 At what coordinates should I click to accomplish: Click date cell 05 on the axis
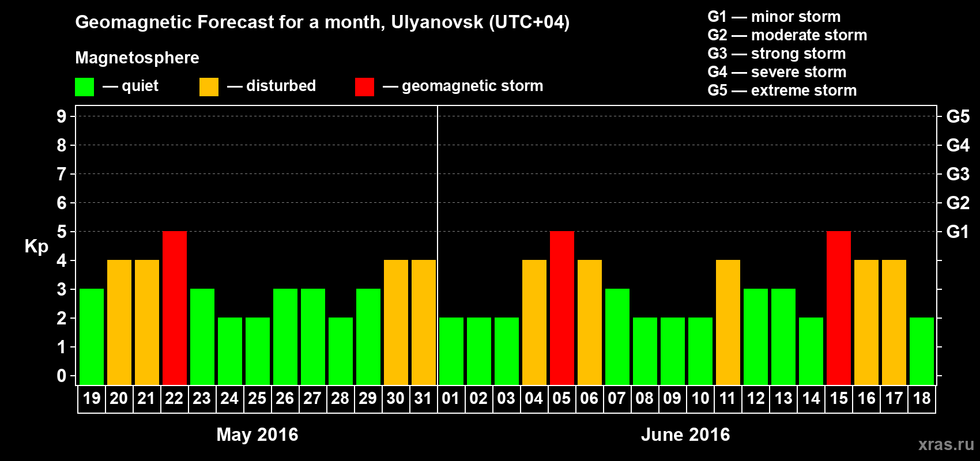(x=562, y=399)
